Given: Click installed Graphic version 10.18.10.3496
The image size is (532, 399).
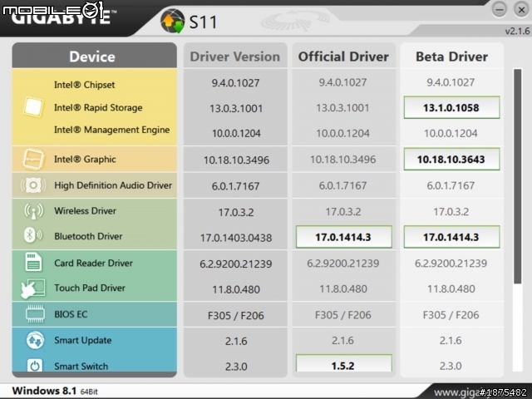Looking at the screenshot, I should click(x=236, y=160).
